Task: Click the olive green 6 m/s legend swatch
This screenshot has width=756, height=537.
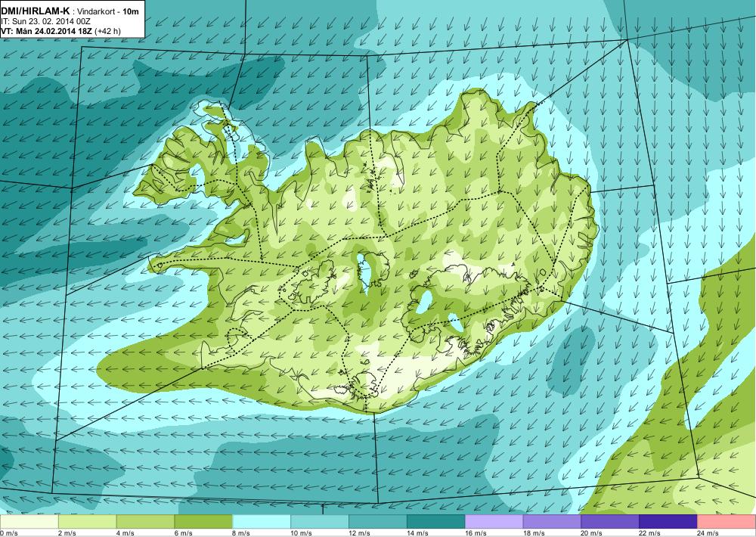Action: [x=203, y=522]
